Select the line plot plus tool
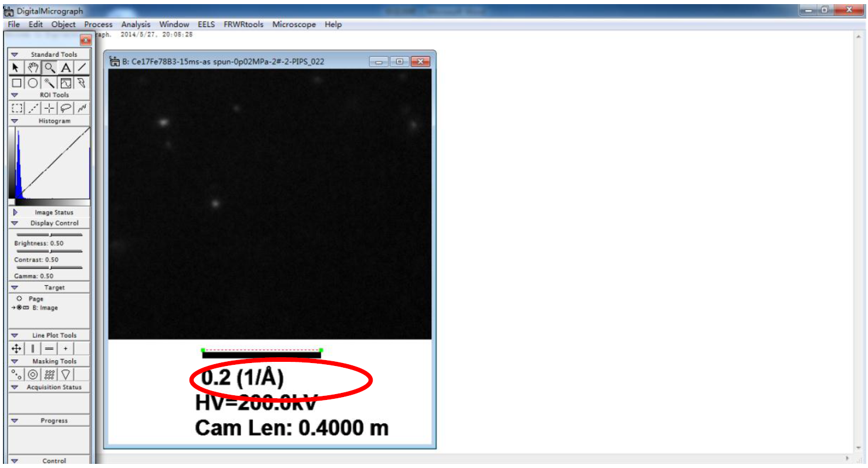The height and width of the screenshot is (468, 868). 66,348
